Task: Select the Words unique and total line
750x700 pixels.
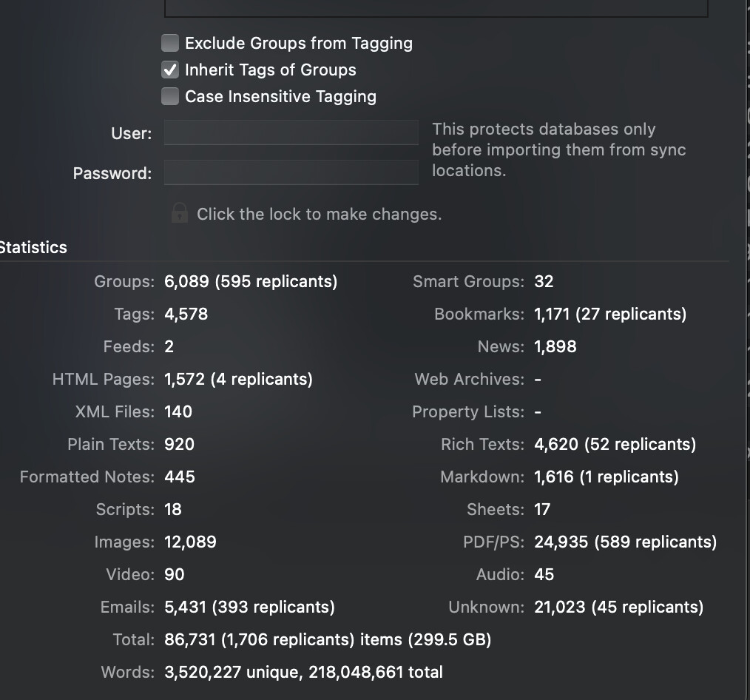Action: pos(303,672)
